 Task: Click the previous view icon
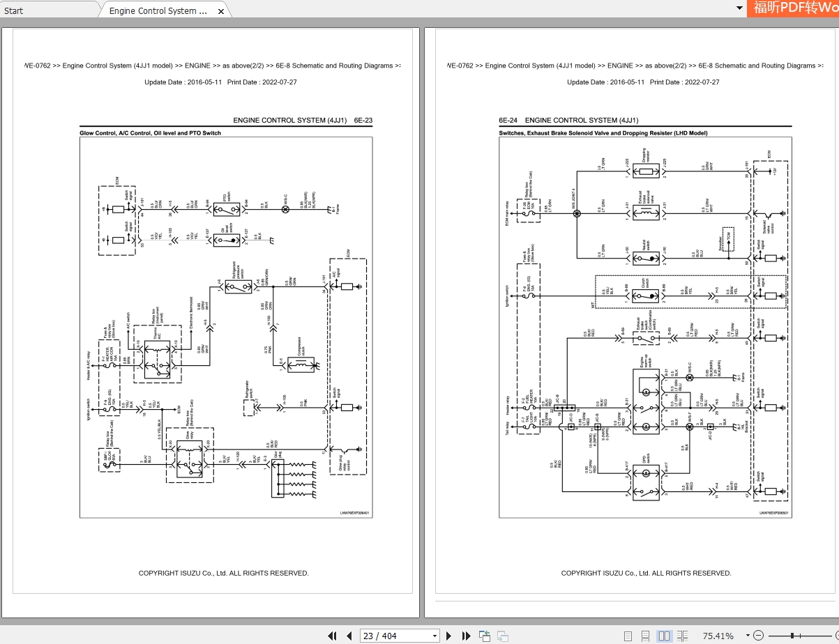click(485, 636)
